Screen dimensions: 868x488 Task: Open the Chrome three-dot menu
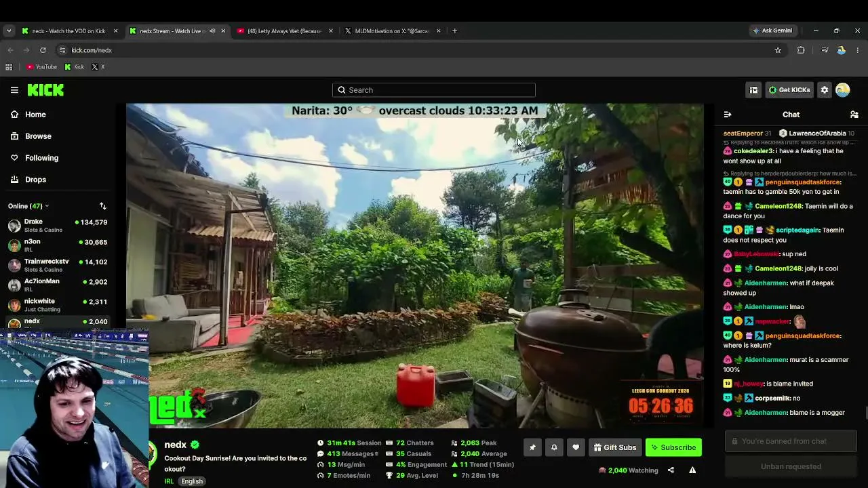pos(858,50)
